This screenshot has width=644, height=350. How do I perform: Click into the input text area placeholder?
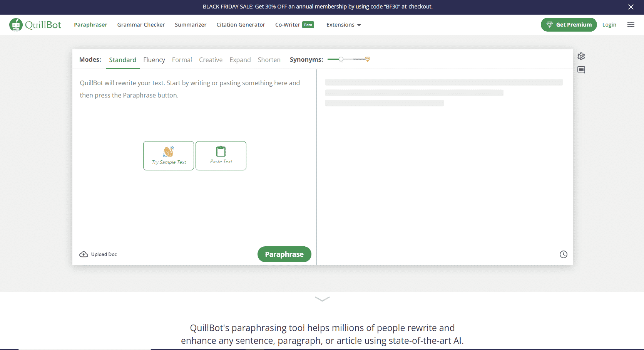coord(190,89)
